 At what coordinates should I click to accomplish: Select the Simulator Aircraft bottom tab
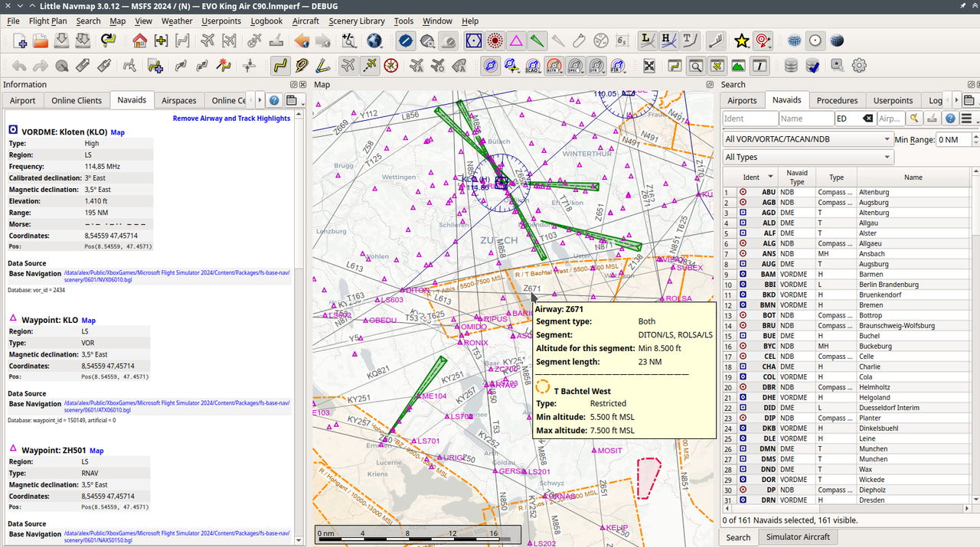(798, 537)
